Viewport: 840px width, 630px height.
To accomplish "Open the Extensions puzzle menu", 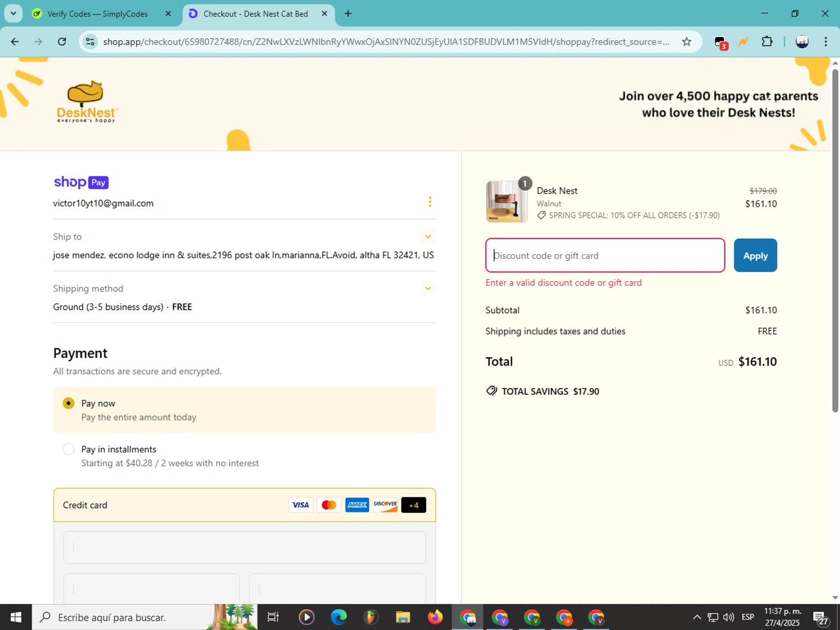I will 767,41.
